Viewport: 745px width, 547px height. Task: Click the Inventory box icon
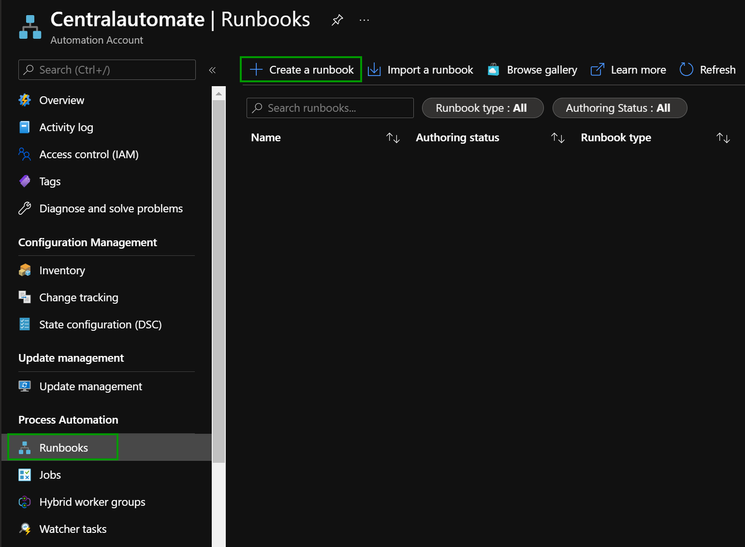(x=25, y=270)
